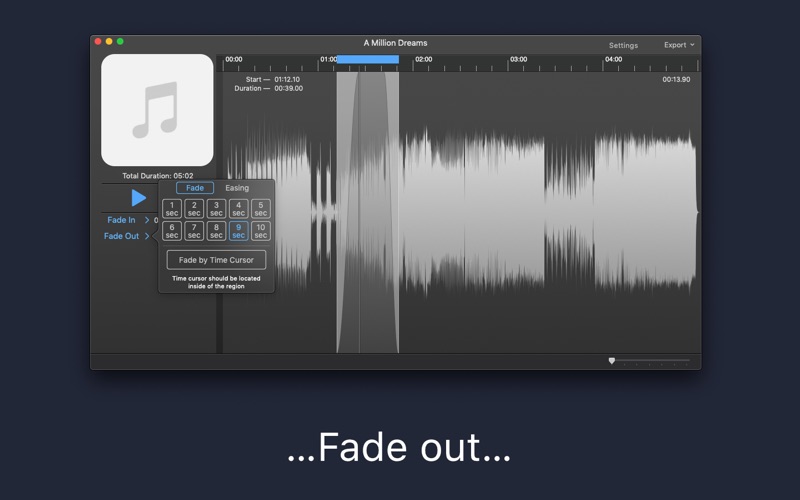Click the Fade by Time Cursor button
This screenshot has height=500, width=800.
pos(216,260)
